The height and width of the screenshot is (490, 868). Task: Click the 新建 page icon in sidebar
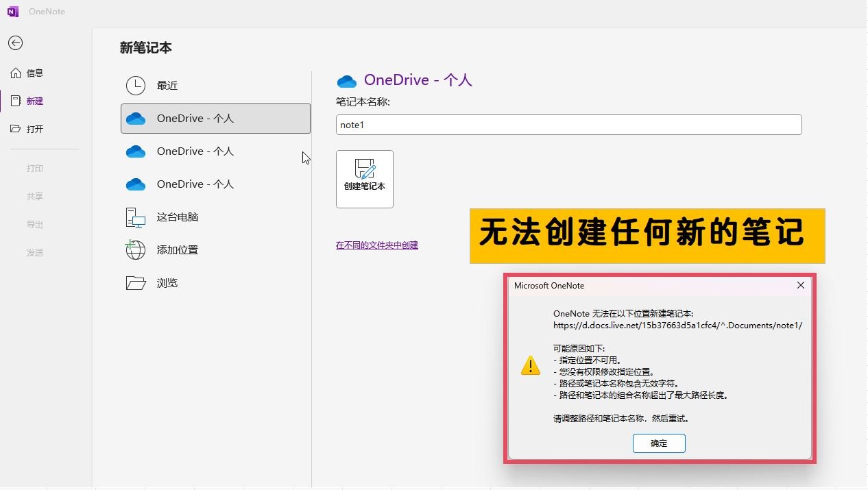16,101
